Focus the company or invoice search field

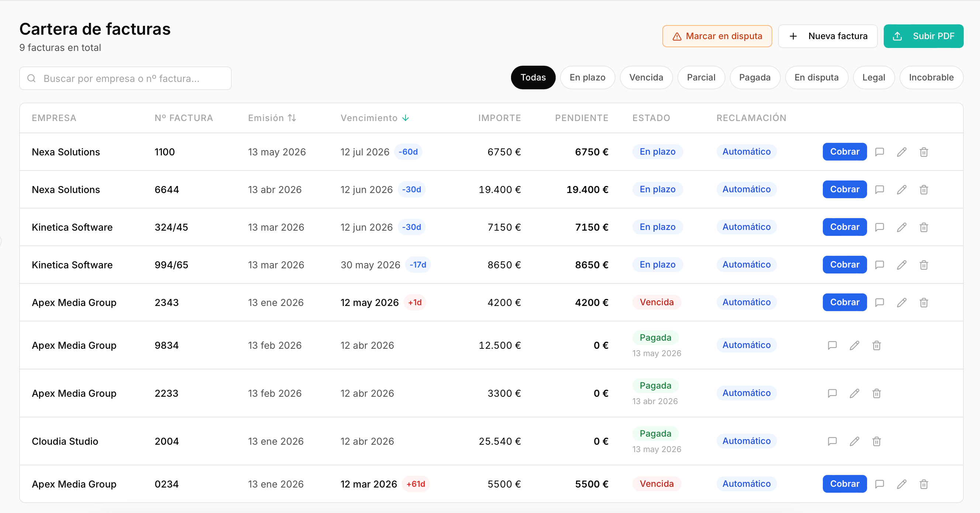coord(125,78)
